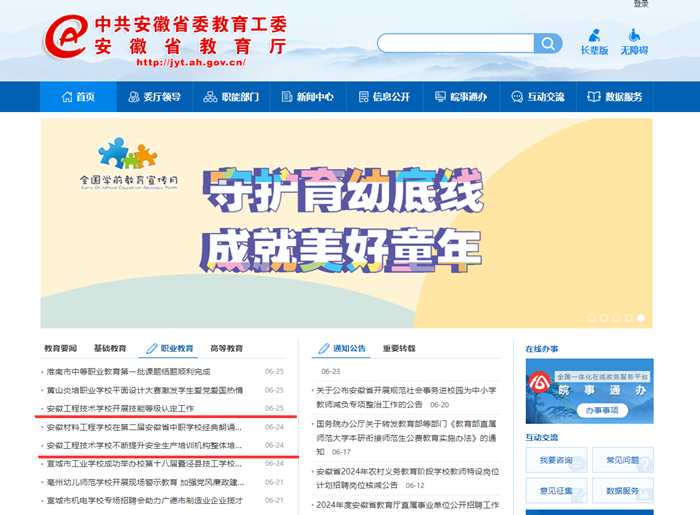700x515 pixels.
Task: Open 数据服务 navigation item
Action: coord(614,97)
